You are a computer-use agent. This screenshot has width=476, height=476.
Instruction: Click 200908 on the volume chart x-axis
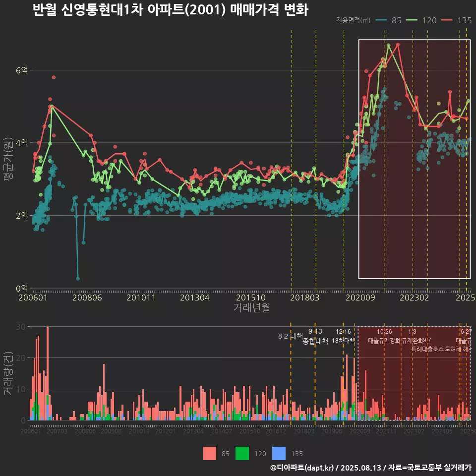pyautogui.click(x=111, y=431)
